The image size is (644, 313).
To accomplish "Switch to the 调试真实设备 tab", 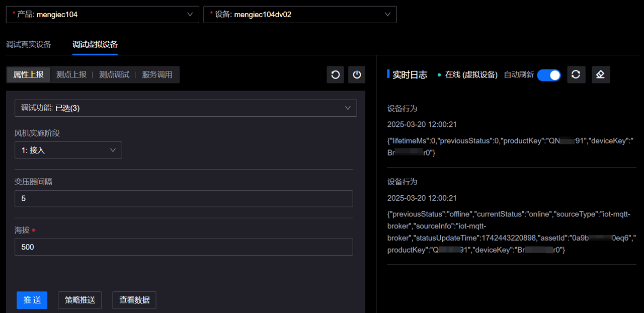I will [x=28, y=44].
